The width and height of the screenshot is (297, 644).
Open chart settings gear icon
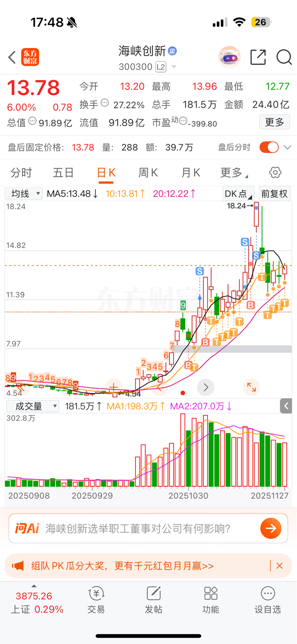[x=275, y=173]
